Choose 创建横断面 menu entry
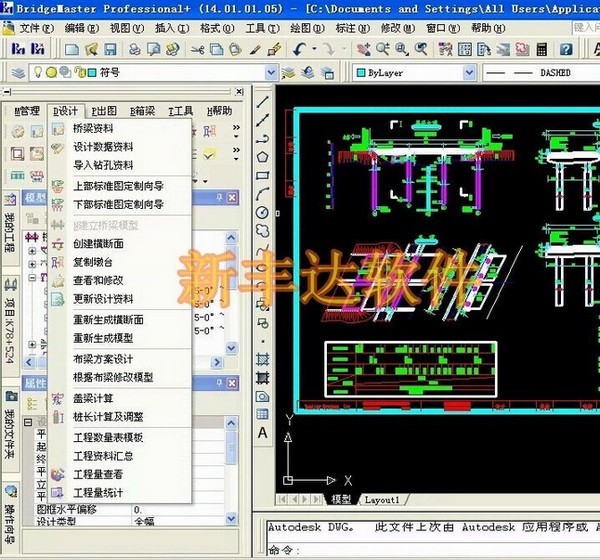The height and width of the screenshot is (559, 600). point(98,244)
